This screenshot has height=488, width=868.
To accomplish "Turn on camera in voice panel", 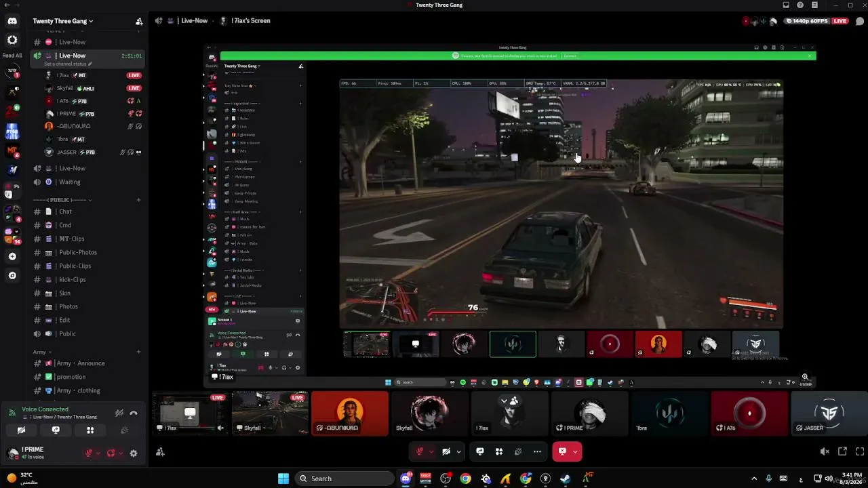I will (21, 430).
